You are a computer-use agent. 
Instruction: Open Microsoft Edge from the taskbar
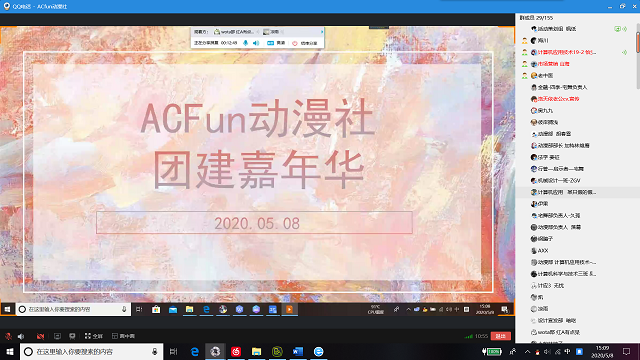point(195,351)
